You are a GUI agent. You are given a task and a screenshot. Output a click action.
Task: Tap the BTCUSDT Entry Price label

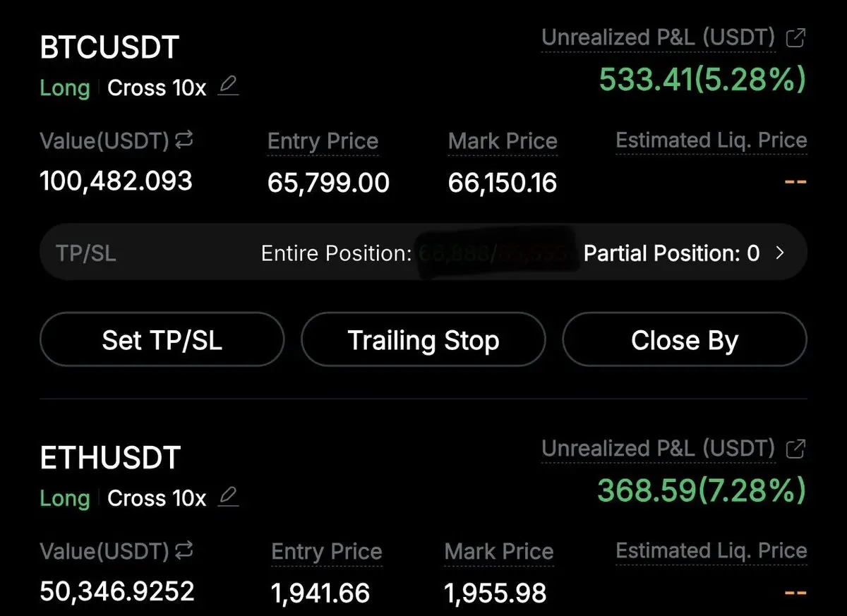[x=323, y=141]
